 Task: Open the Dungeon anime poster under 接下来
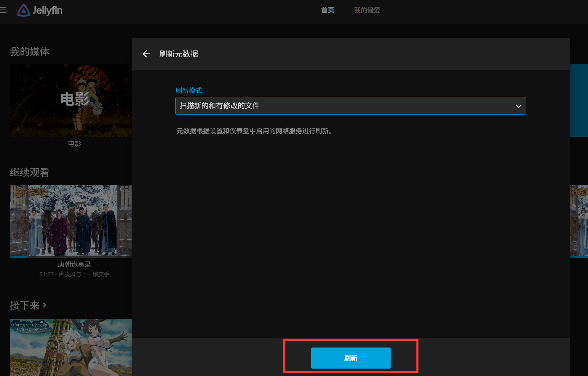71,347
